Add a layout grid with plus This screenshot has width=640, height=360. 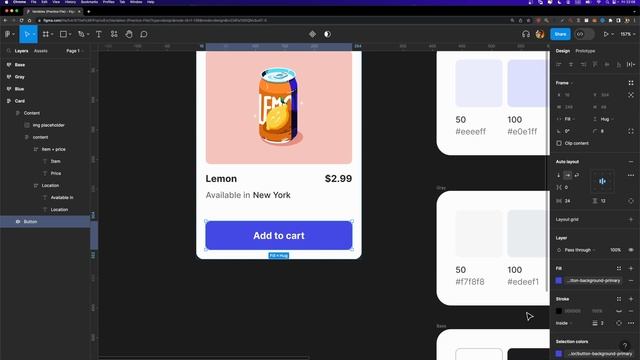tap(631, 220)
